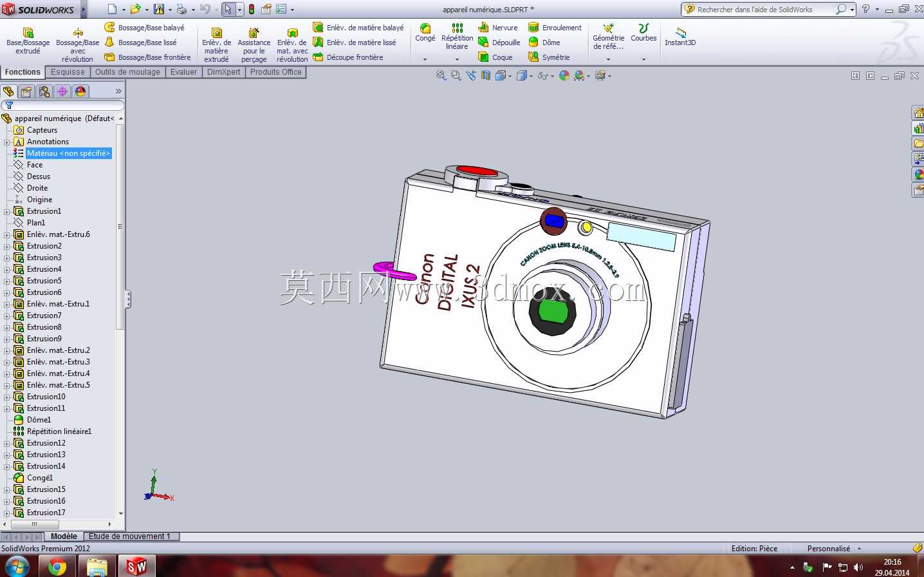Switch to Evaluer tab
Screen dimensions: 924x577
183,72
